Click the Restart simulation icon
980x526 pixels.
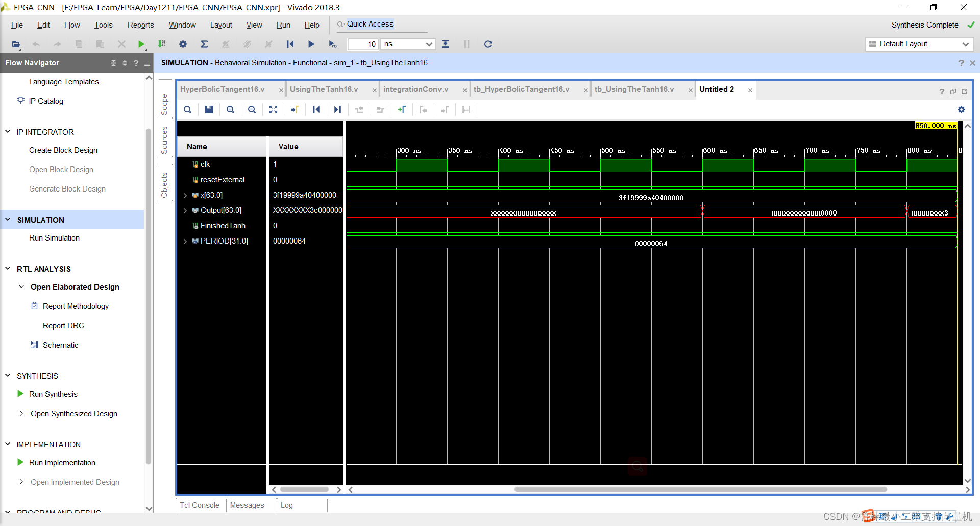click(290, 44)
